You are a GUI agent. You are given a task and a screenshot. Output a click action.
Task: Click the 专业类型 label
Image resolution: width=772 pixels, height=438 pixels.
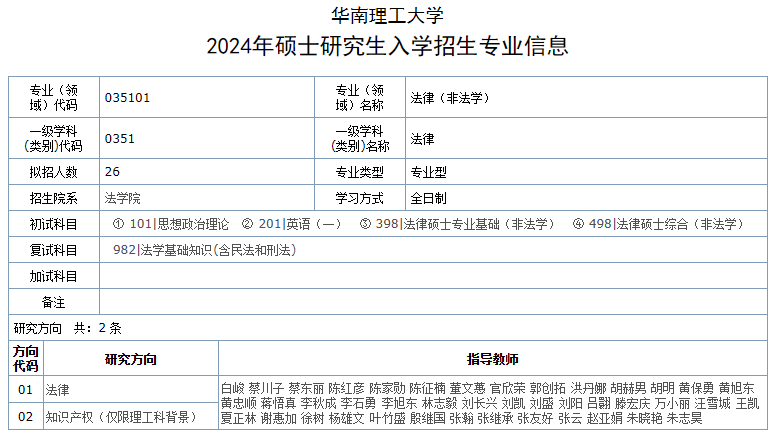[359, 172]
